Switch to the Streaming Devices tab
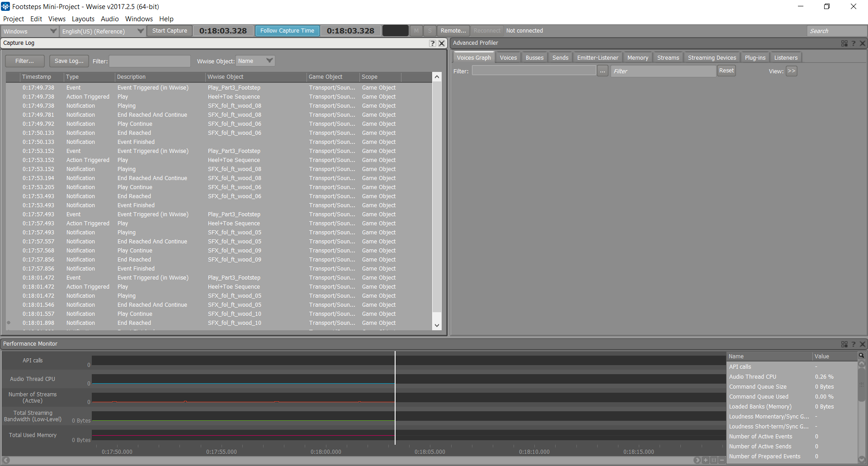 coord(712,57)
